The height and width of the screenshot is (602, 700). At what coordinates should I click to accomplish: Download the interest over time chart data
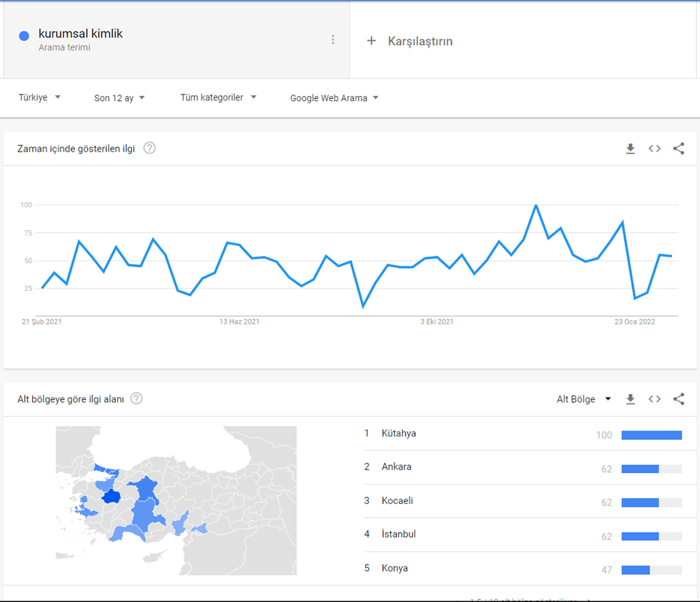pyautogui.click(x=630, y=148)
